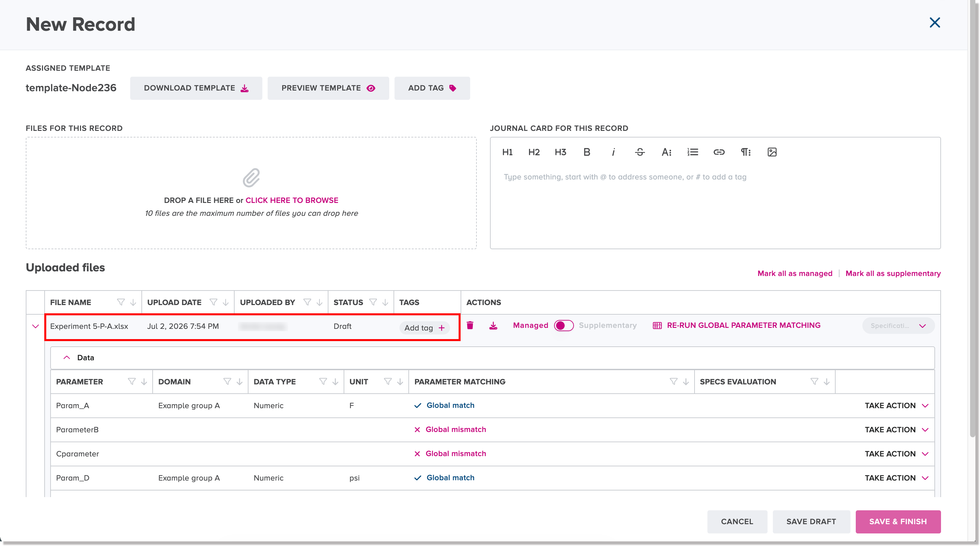Viewport: 980px width, 546px height.
Task: Click Save Draft button
Action: click(811, 522)
